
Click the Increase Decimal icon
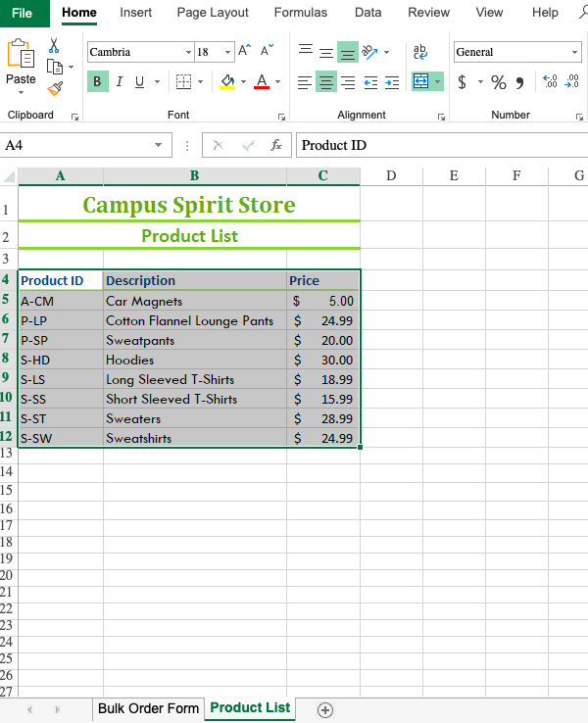(550, 81)
